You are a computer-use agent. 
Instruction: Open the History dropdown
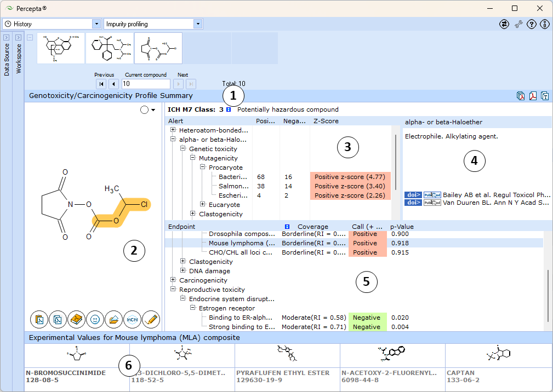tap(96, 24)
